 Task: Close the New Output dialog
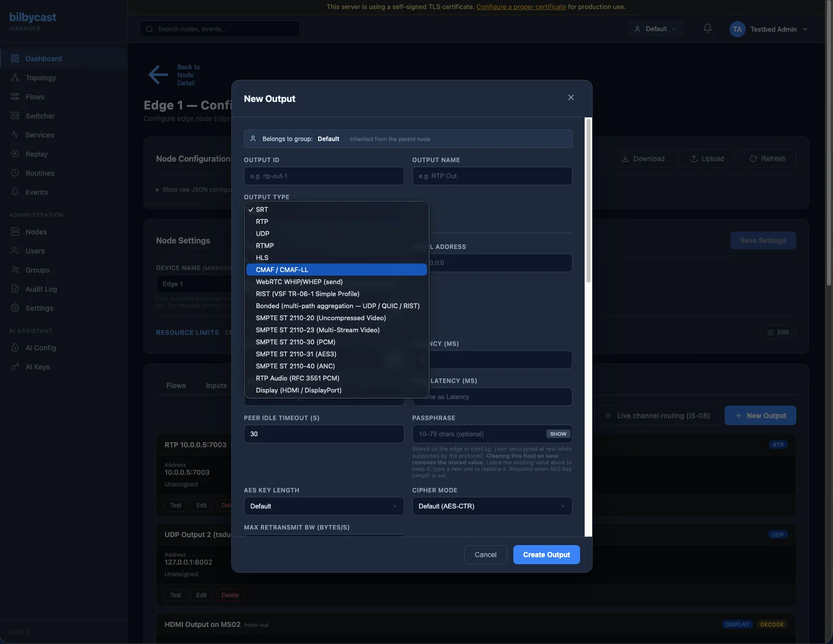(x=571, y=97)
